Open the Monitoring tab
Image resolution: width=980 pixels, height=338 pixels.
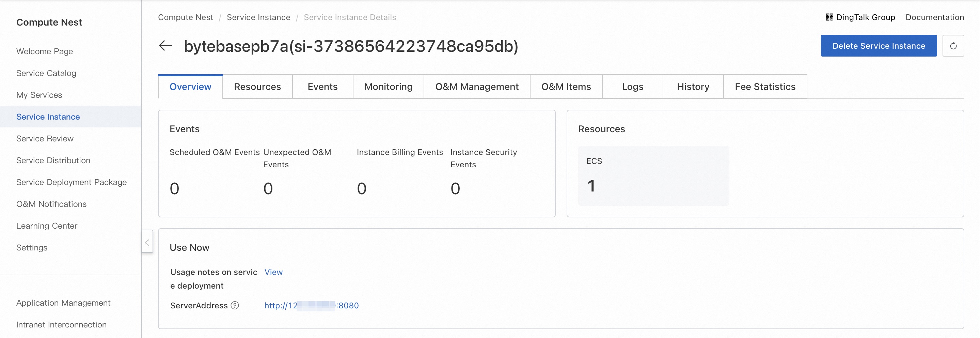click(x=389, y=87)
